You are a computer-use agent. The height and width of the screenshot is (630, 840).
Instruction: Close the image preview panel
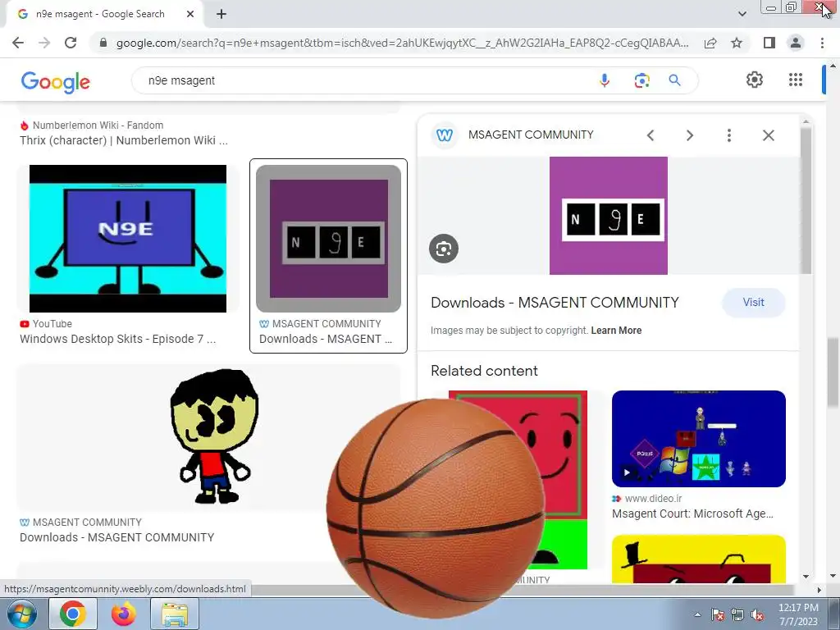pos(768,135)
